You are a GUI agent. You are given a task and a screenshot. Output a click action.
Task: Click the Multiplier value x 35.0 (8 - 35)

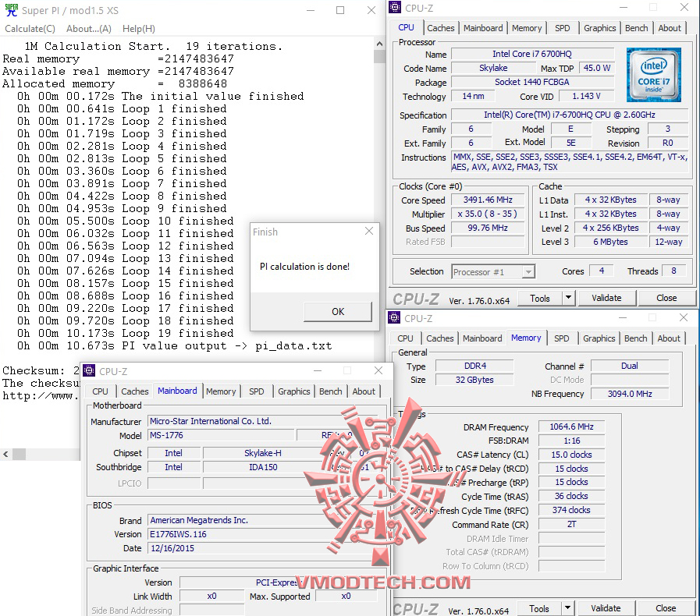point(488,214)
